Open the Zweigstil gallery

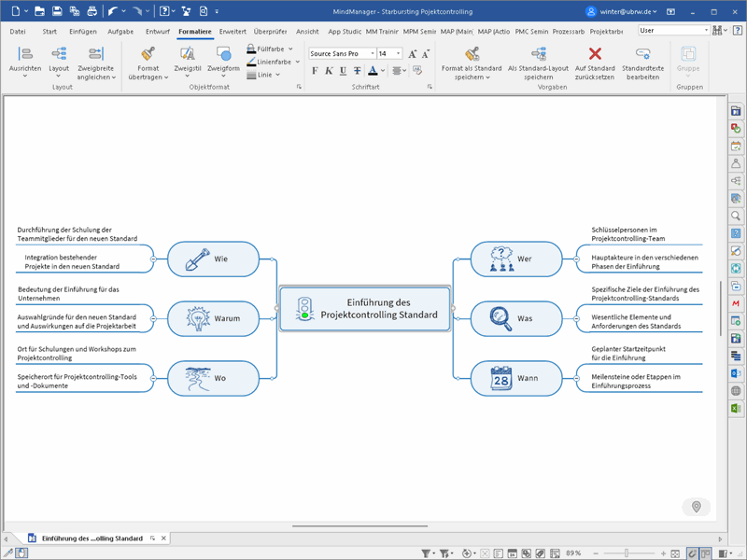(x=188, y=62)
